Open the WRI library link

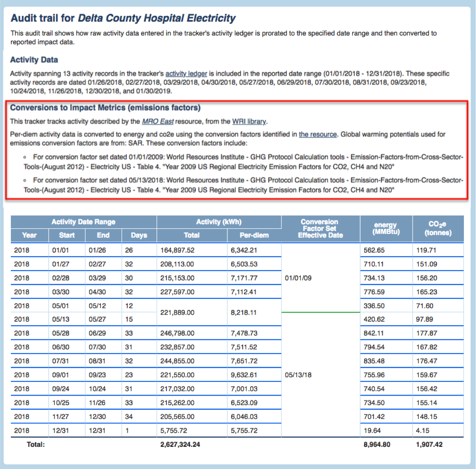click(x=249, y=122)
